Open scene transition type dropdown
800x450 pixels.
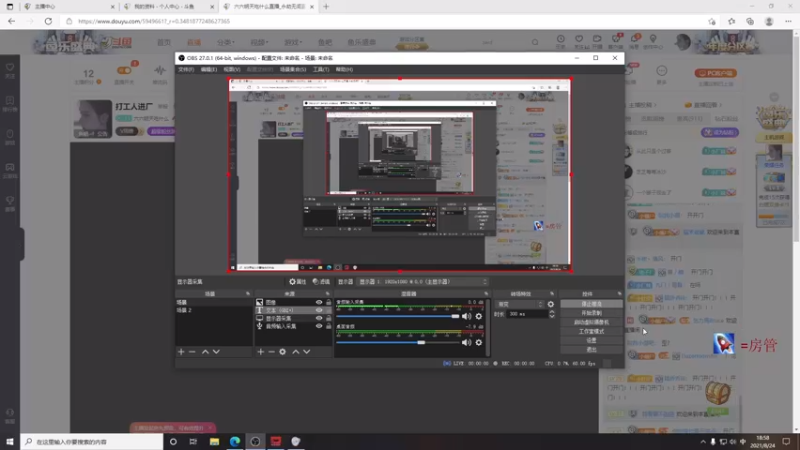pyautogui.click(x=520, y=304)
